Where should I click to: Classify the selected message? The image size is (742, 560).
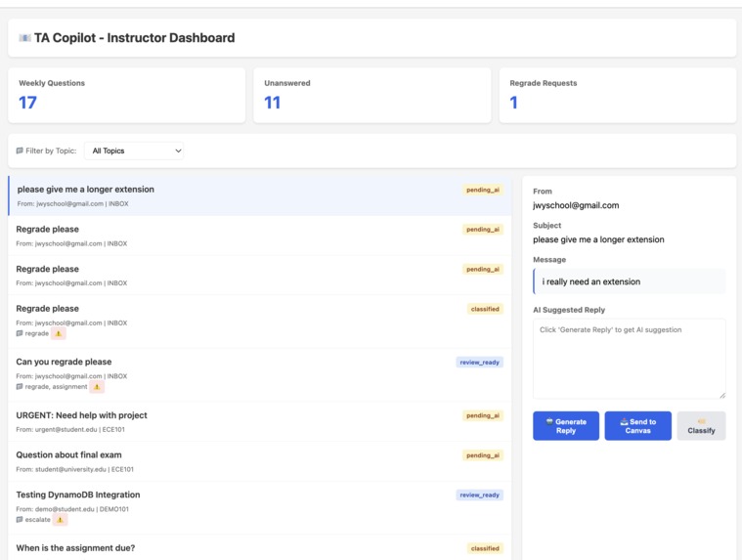click(701, 426)
